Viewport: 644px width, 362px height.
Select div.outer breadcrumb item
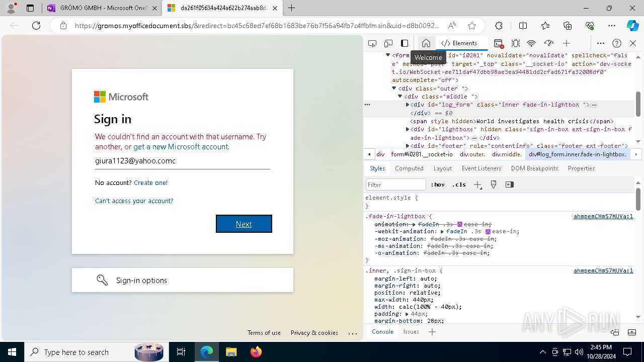point(472,154)
